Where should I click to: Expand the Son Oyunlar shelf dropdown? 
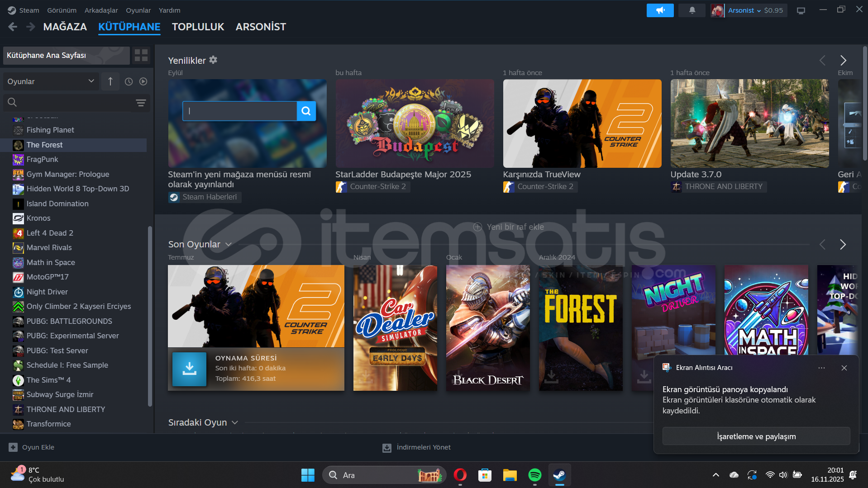tap(229, 245)
